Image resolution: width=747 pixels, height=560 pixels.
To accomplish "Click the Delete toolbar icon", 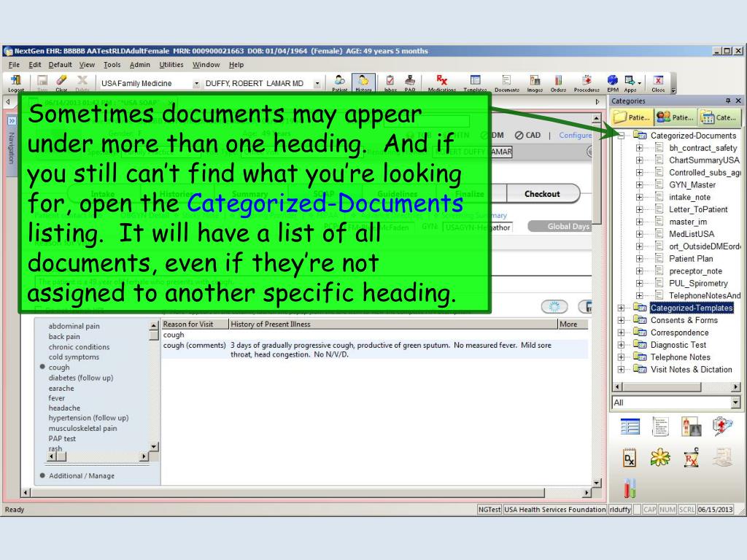I will pyautogui.click(x=82, y=83).
